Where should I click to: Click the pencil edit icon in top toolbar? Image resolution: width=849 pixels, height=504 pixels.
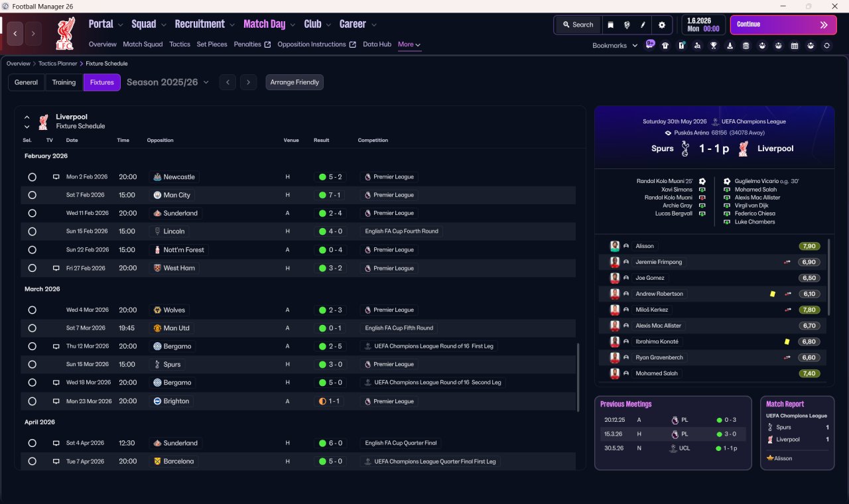pyautogui.click(x=643, y=25)
